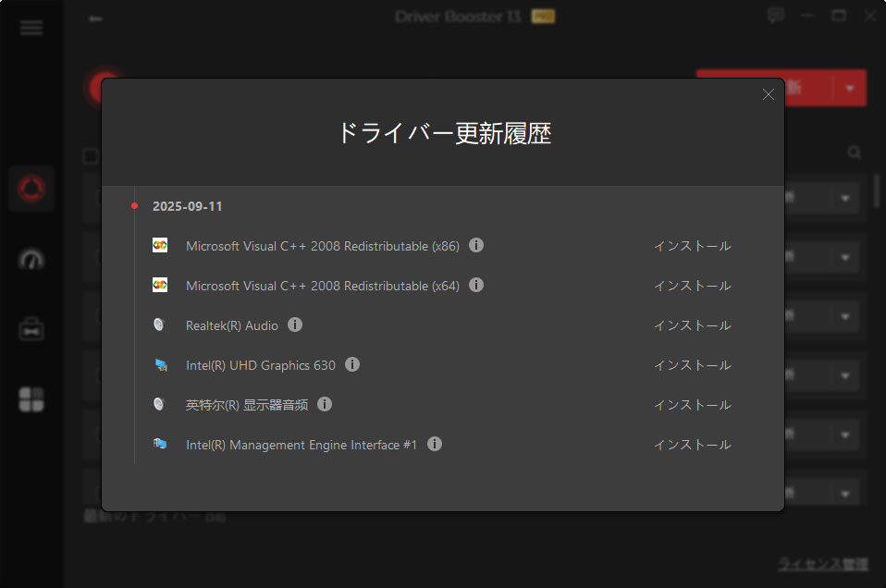Show info for Visual C++ 2008 Redistributable (x64)
Screen dimensions: 886x588
click(x=476, y=285)
